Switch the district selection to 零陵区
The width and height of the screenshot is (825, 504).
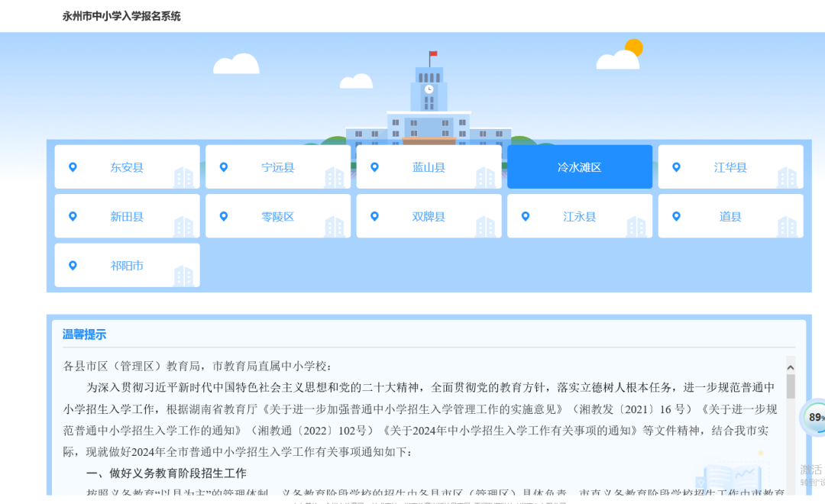(x=278, y=216)
